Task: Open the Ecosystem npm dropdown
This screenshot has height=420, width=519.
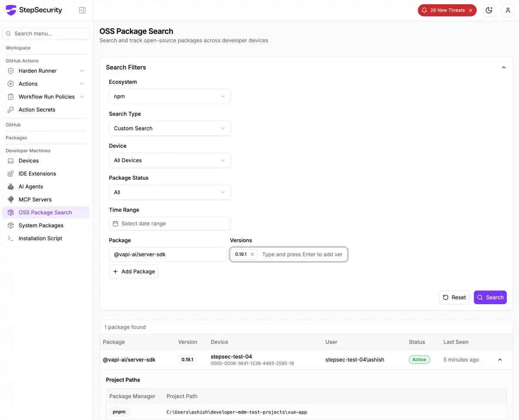Action: click(x=170, y=96)
